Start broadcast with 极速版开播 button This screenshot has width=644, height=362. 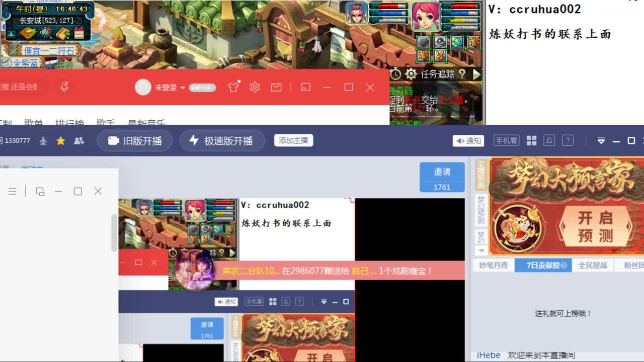click(222, 141)
